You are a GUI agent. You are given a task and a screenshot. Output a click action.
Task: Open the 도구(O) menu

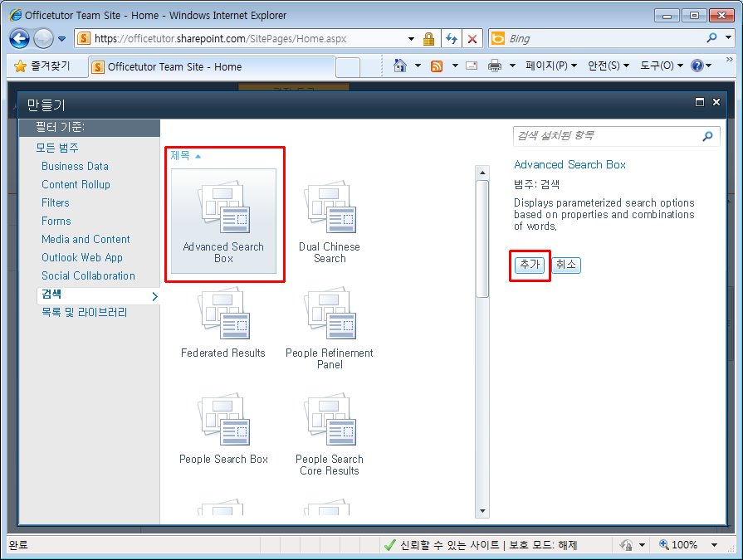662,66
